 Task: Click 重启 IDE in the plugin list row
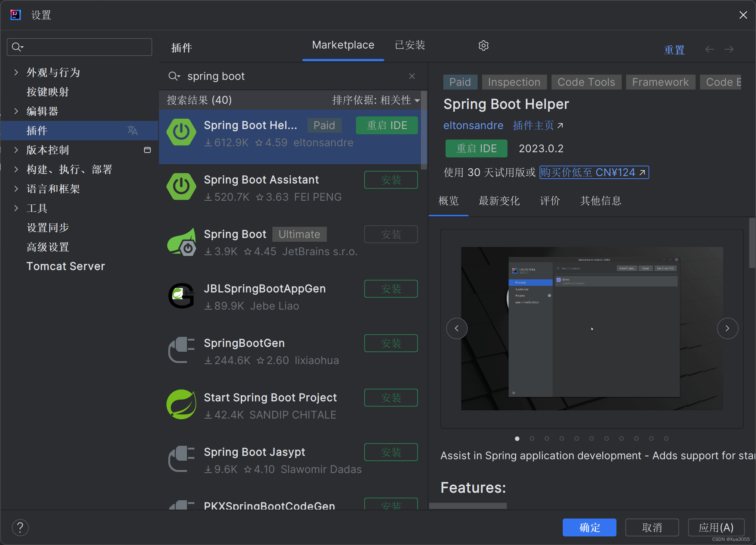[x=387, y=125]
